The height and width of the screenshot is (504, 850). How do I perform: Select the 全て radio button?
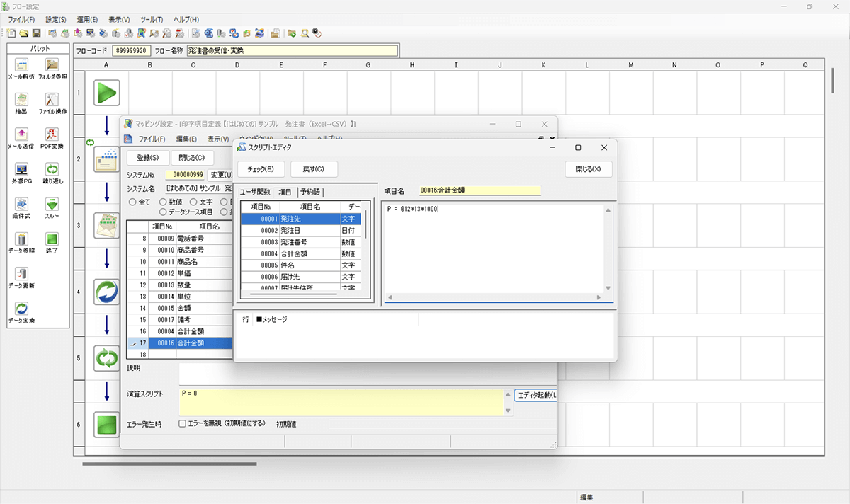coord(132,202)
